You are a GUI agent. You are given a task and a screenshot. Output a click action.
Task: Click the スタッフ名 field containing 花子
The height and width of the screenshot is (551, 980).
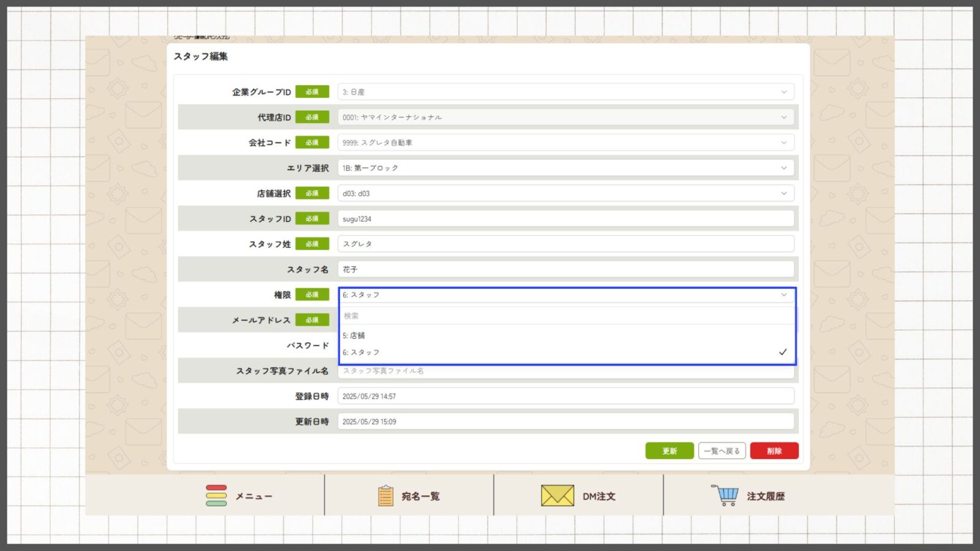565,269
